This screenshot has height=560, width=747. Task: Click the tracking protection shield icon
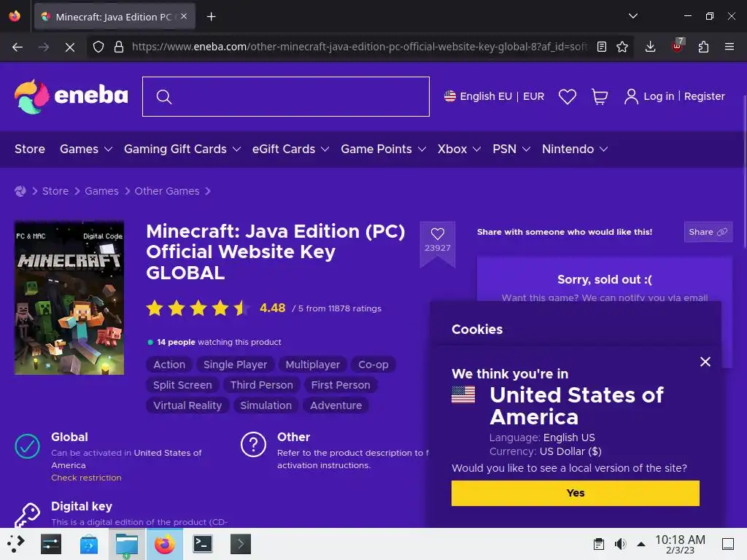98,47
